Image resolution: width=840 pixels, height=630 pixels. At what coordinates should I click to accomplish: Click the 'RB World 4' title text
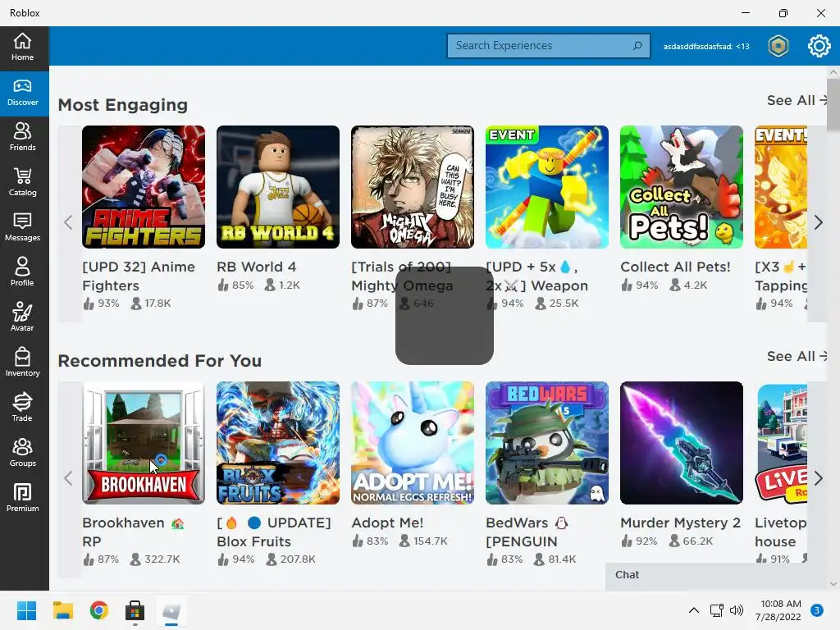(256, 267)
